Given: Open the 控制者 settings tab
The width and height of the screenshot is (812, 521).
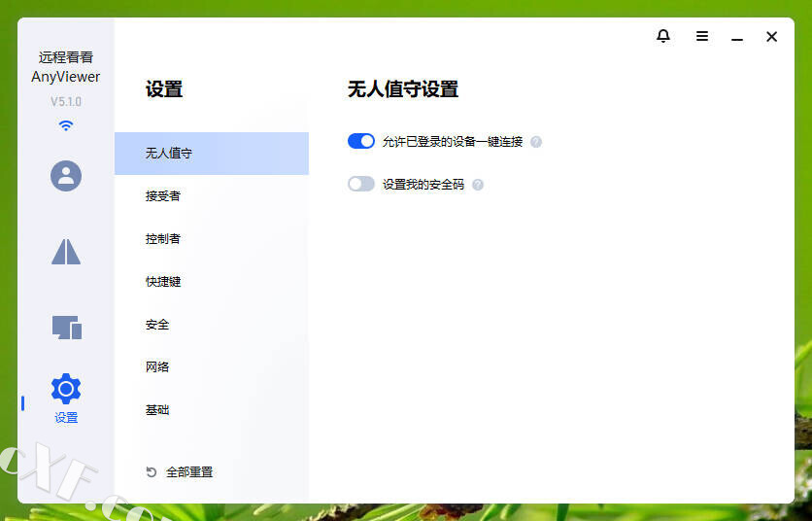Looking at the screenshot, I should [x=212, y=238].
